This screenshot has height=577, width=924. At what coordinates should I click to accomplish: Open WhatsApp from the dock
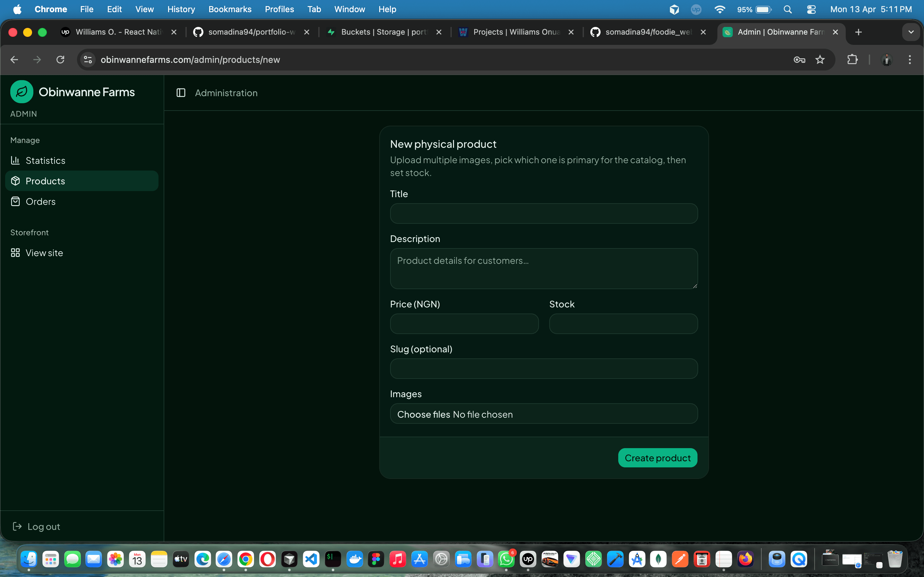click(506, 559)
